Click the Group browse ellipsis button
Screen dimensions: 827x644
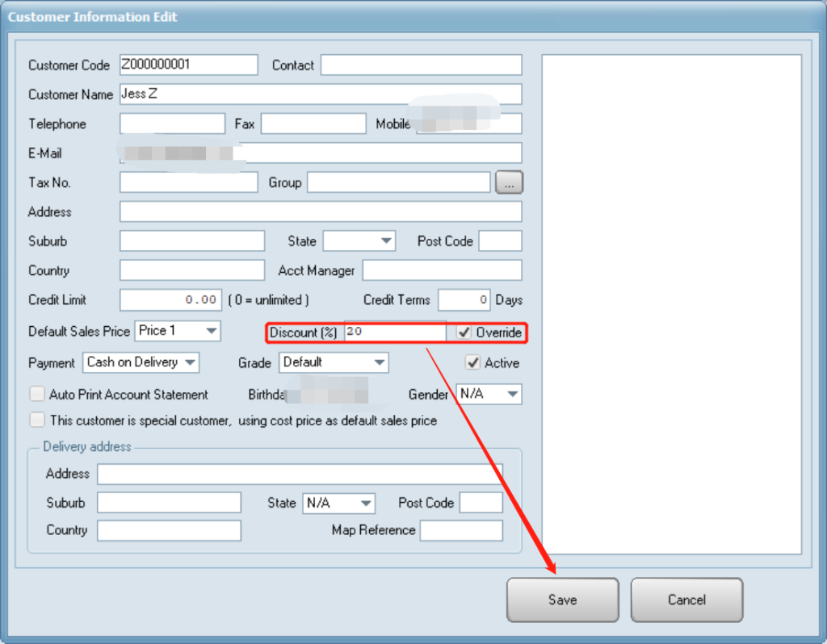pyautogui.click(x=509, y=182)
